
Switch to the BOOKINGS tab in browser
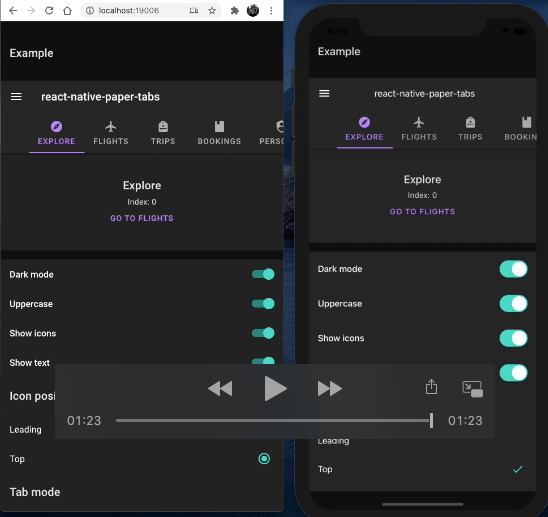pyautogui.click(x=219, y=141)
